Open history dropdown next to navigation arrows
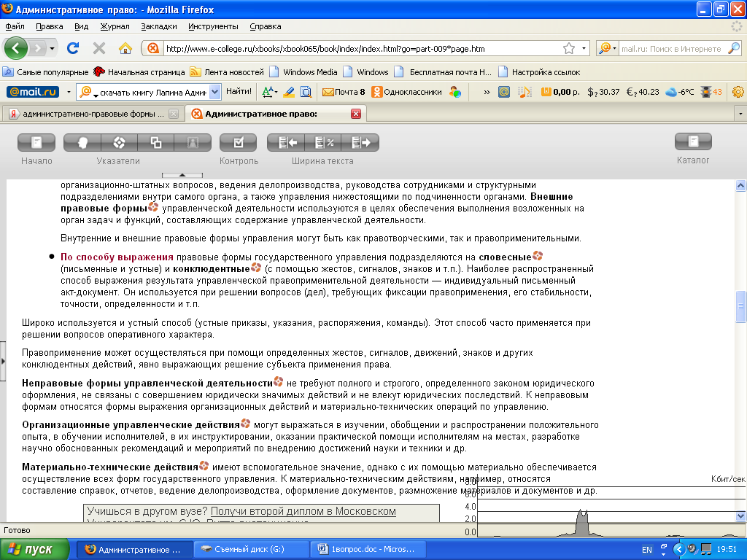This screenshot has width=747, height=560. 52,49
